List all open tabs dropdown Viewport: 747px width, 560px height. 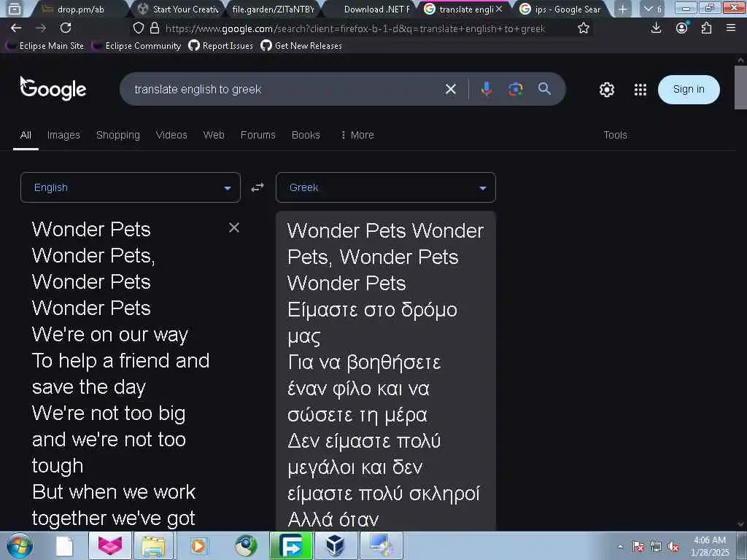pyautogui.click(x=651, y=9)
